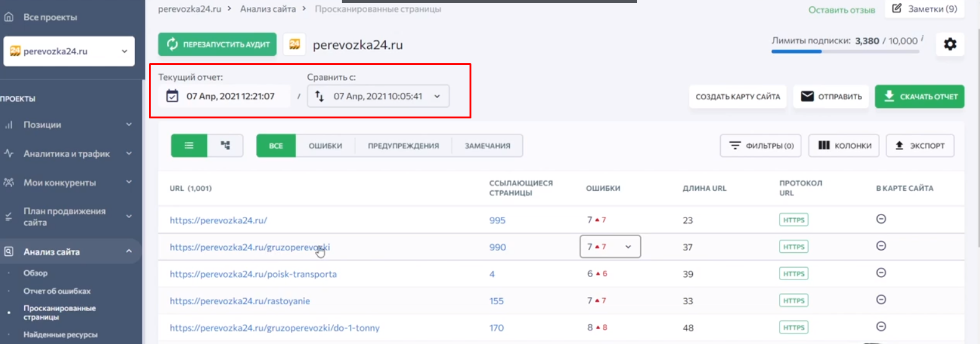Select the ЗАМЕЧАНИЯ filter tab
Viewport: 980px width, 344px height.
pos(488,146)
